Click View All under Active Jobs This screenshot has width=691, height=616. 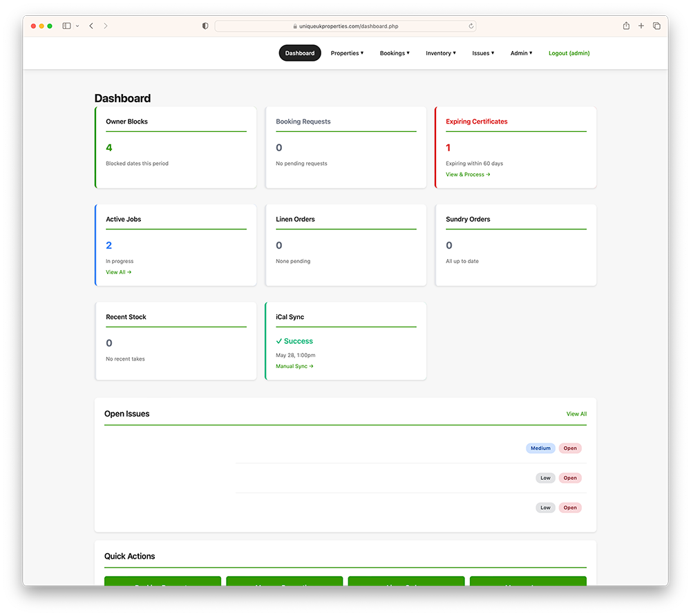119,272
